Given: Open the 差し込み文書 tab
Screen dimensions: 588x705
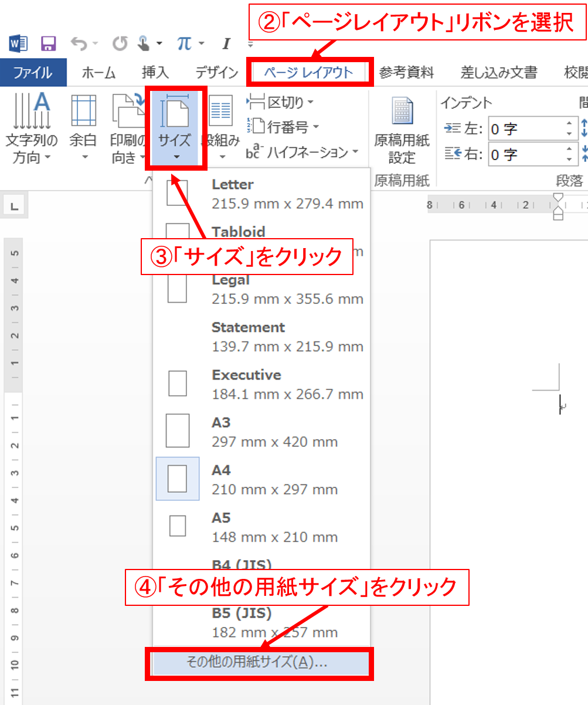Looking at the screenshot, I should tap(499, 73).
